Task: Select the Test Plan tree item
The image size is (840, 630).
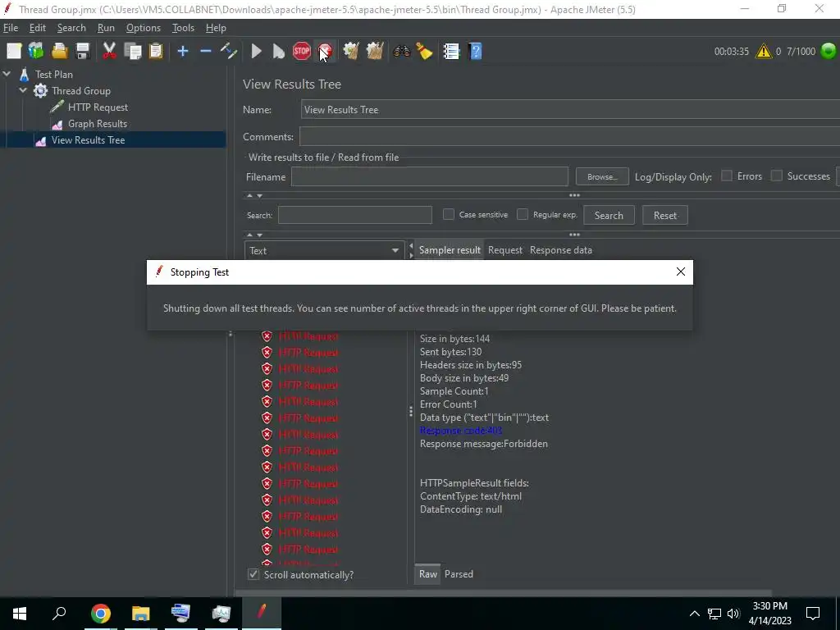Action: [53, 75]
